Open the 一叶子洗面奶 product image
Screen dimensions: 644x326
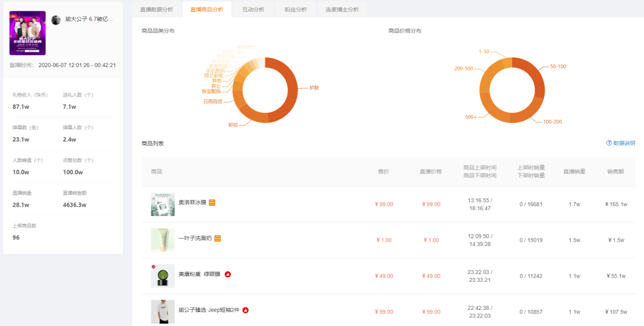coord(163,240)
